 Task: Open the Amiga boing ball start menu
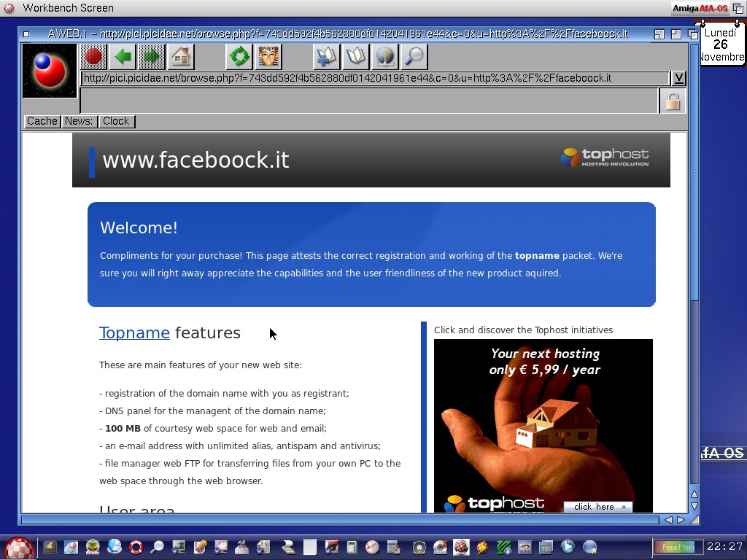(18, 548)
